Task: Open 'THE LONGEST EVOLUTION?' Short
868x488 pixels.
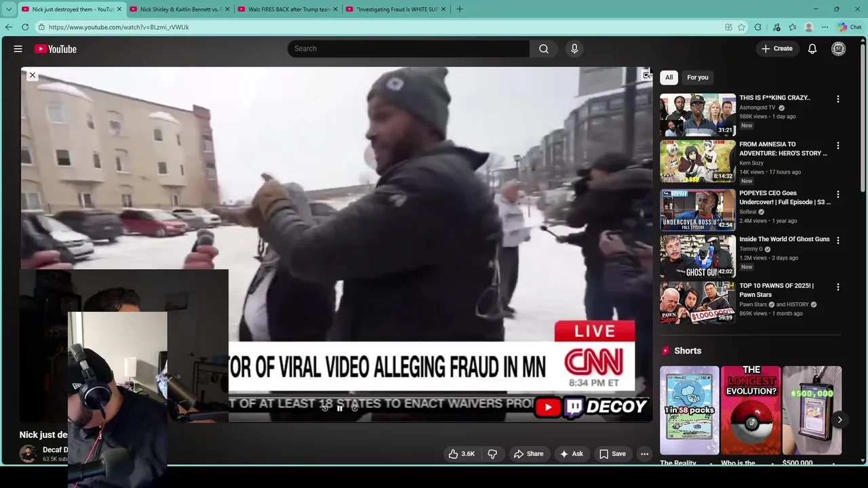Action: tap(751, 411)
